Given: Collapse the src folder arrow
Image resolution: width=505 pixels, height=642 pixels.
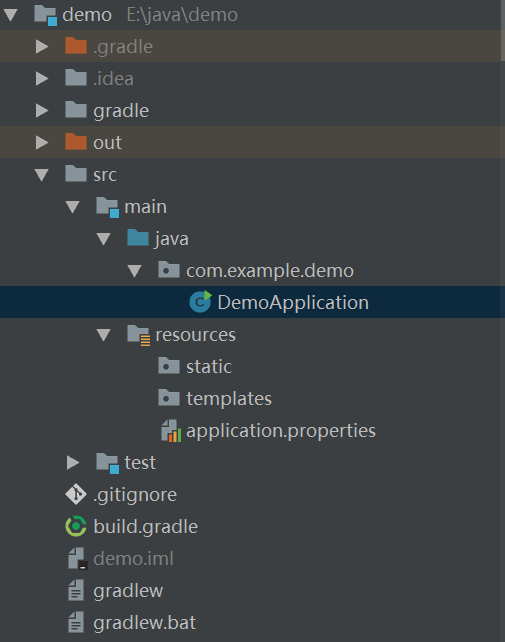Looking at the screenshot, I should (41, 175).
